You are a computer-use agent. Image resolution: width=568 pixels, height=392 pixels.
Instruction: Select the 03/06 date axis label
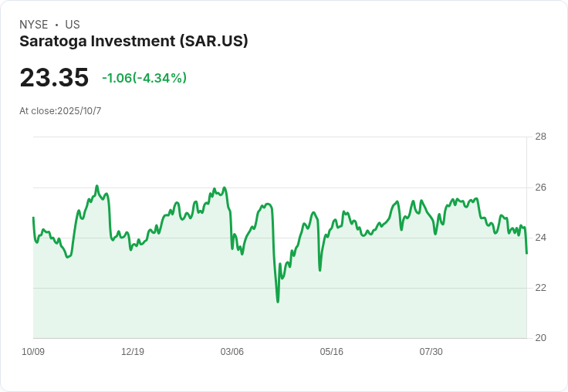tap(232, 352)
